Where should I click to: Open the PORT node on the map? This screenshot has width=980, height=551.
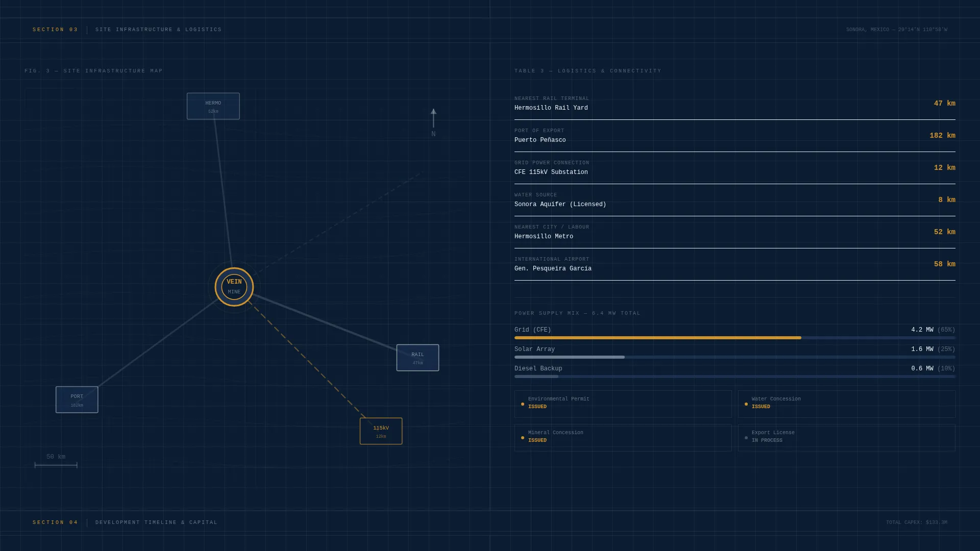pyautogui.click(x=77, y=399)
